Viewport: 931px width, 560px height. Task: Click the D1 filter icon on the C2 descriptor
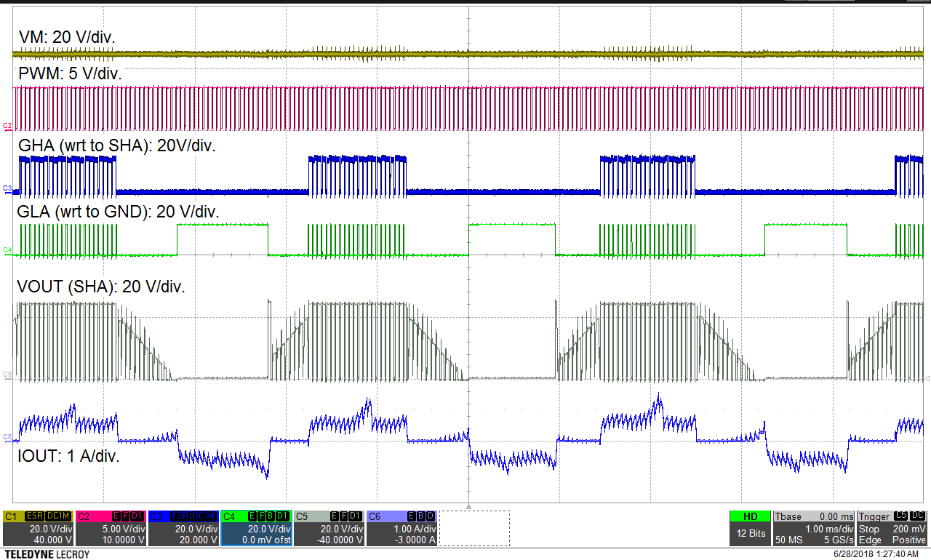[x=135, y=516]
